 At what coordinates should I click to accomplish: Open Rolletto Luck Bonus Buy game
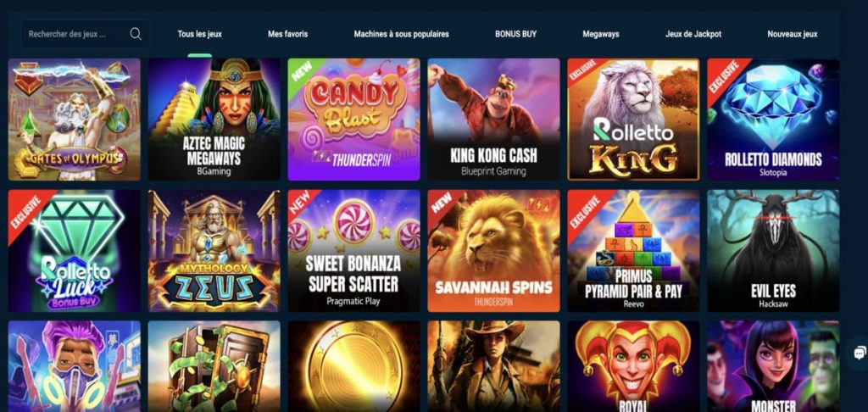(x=75, y=251)
